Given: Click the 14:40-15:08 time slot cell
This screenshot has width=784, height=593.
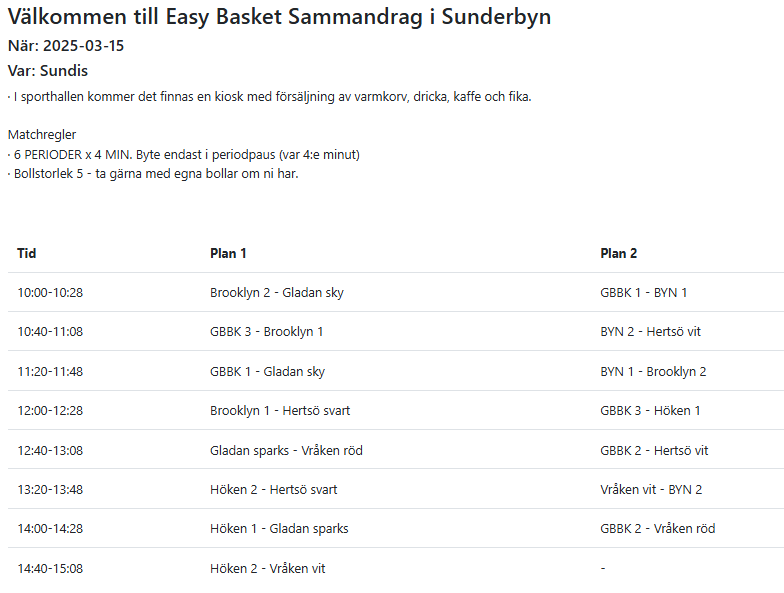Looking at the screenshot, I should 50,569.
